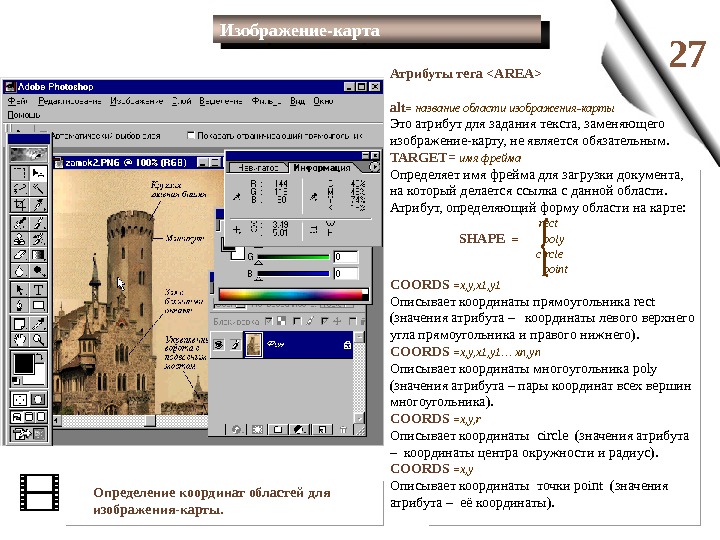The width and height of the screenshot is (720, 540).
Task: Select the Slice tool
Action: 38,204
